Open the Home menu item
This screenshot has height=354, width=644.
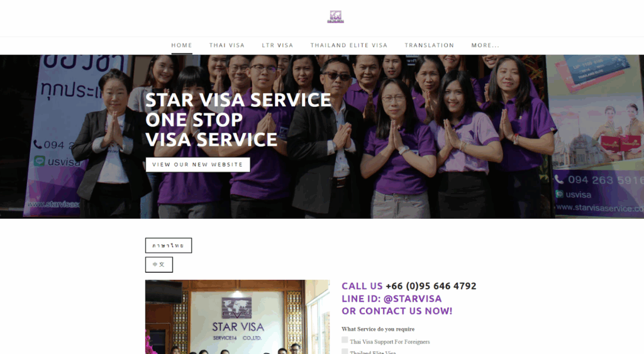click(182, 45)
